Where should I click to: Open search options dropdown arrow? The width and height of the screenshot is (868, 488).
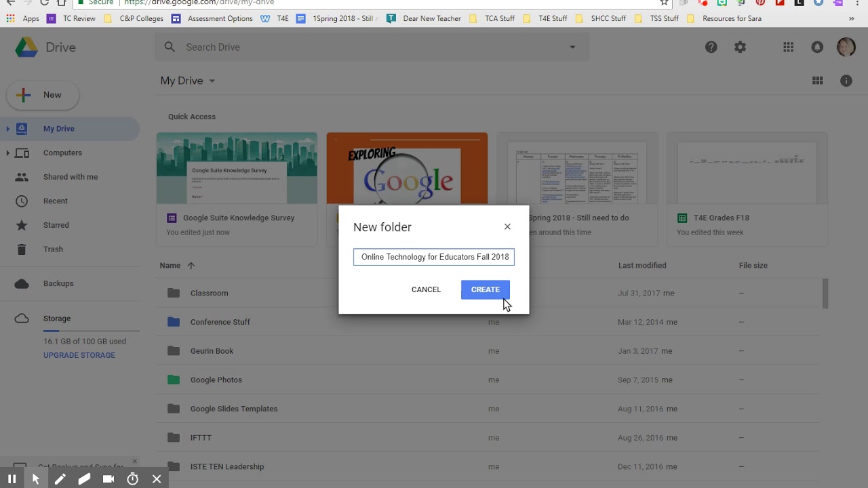(572, 47)
